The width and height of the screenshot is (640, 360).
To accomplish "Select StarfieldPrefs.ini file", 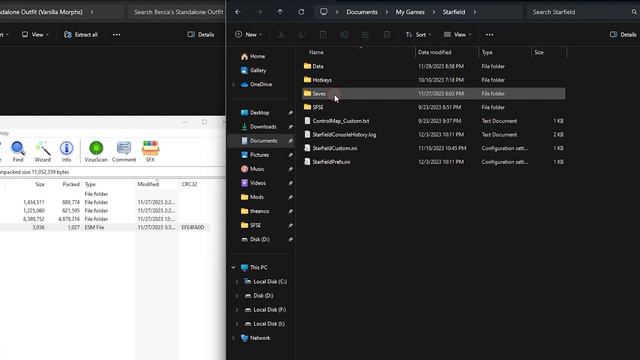I will 433,162.
